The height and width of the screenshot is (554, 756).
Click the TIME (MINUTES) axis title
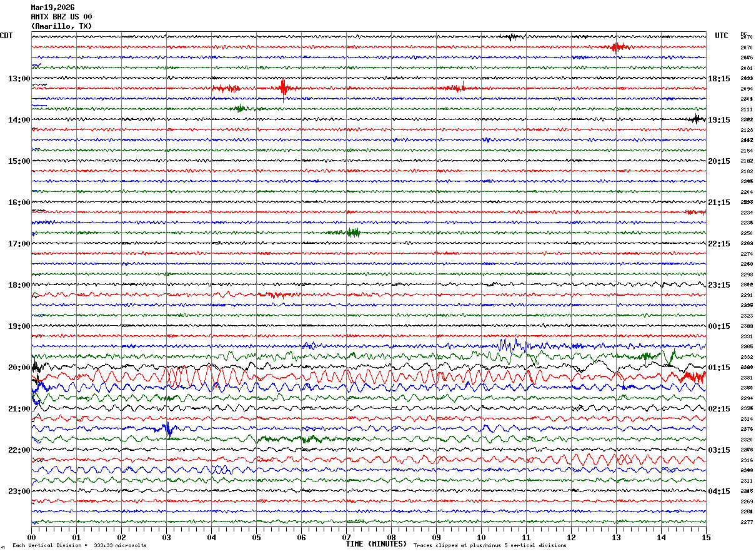[376, 544]
